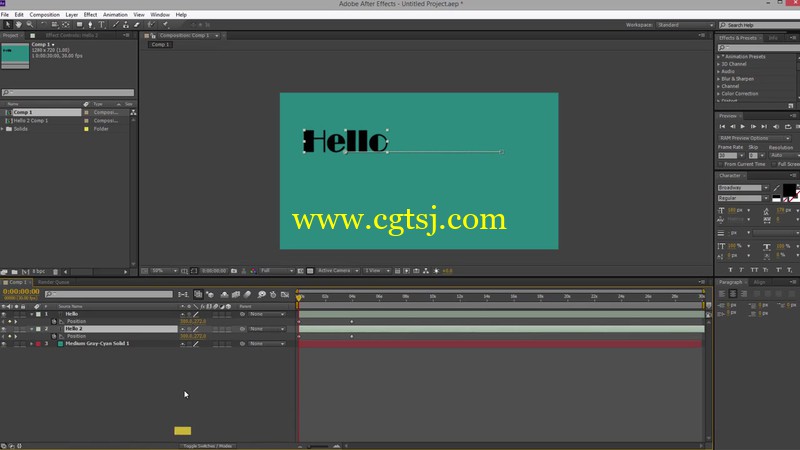Hide the Hello 2 layer eye icon
Screen dimensions: 800x450
4,329
